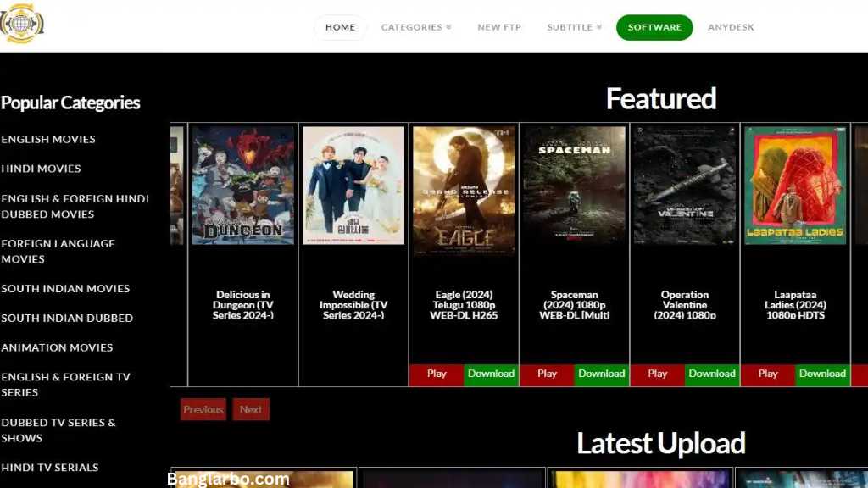Open the Spaceman movie poster

(574, 186)
